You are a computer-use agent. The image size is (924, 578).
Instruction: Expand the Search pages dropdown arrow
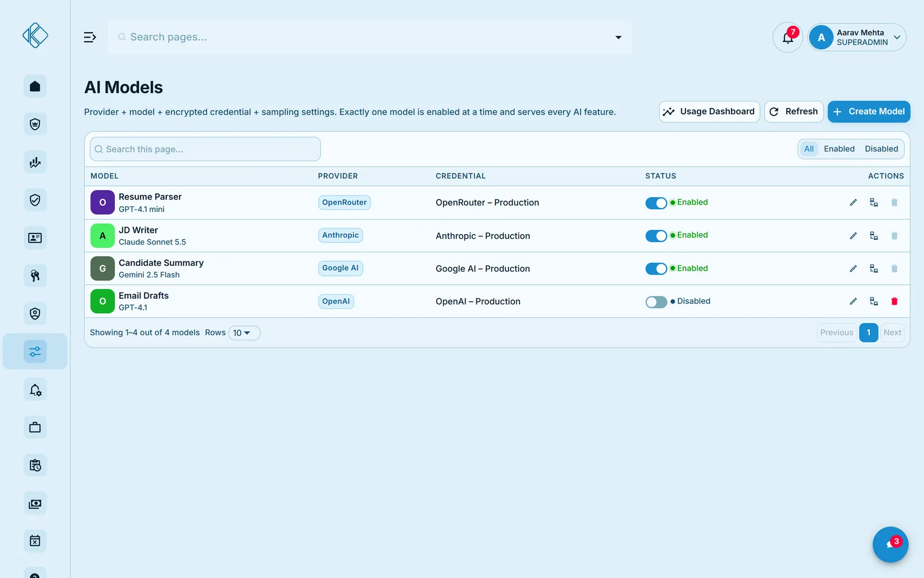(619, 38)
